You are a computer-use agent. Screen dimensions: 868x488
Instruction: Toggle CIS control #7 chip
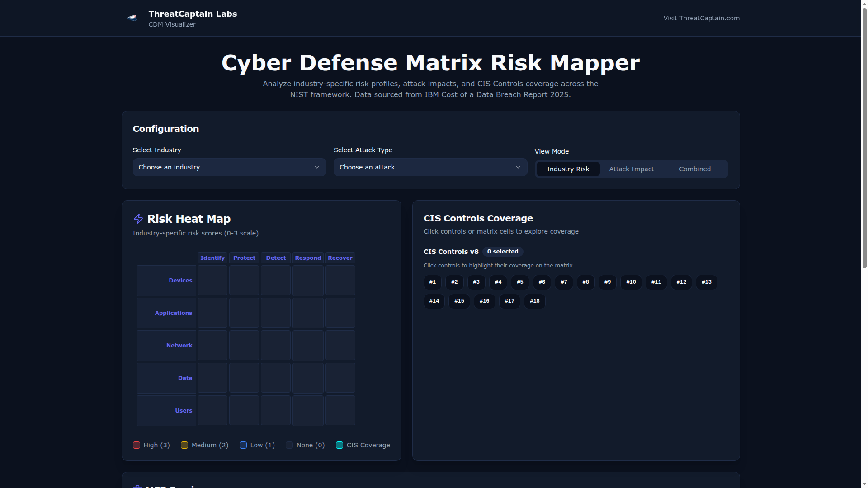click(x=564, y=282)
